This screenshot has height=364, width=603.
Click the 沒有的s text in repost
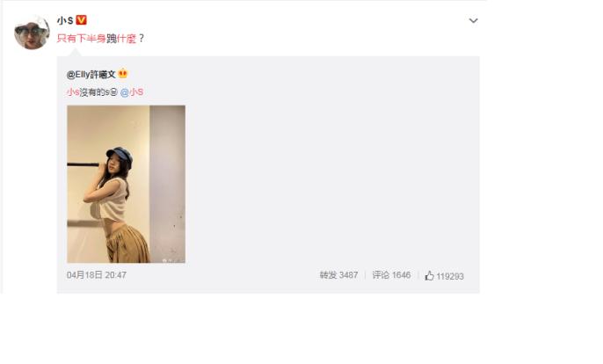(95, 92)
